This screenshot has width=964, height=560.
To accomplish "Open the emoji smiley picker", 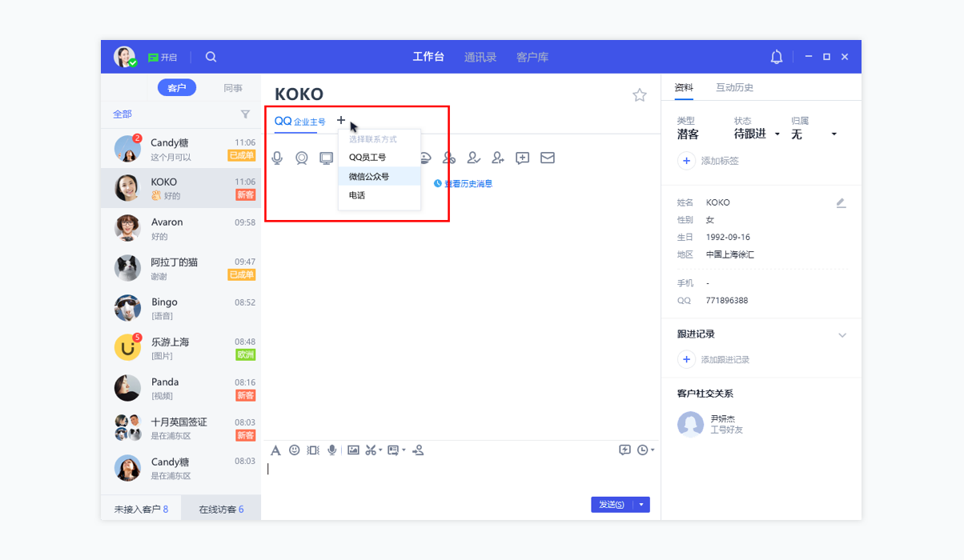I will [295, 450].
